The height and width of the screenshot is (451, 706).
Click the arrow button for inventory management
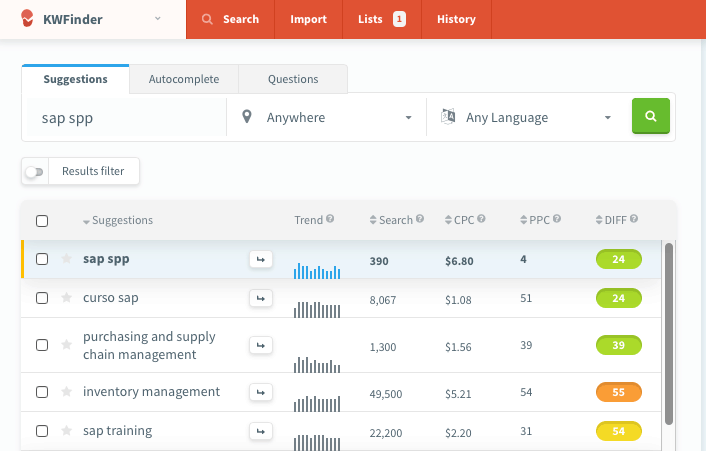[x=261, y=392]
